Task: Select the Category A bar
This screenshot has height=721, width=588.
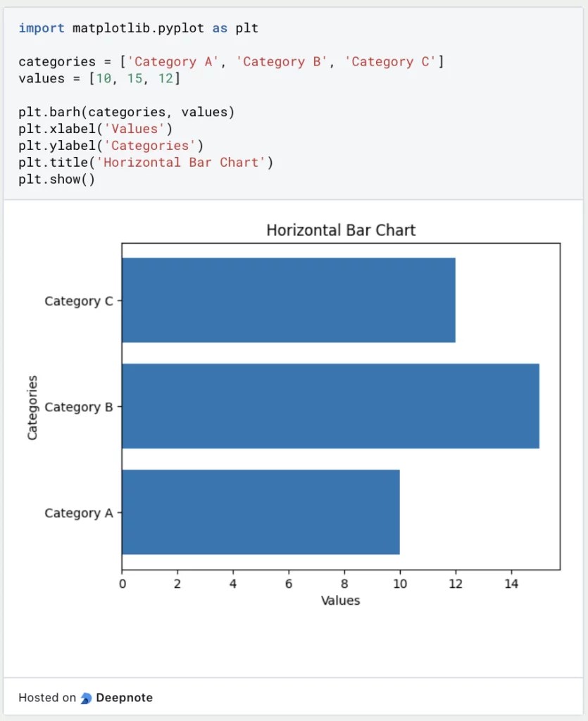Action: [261, 512]
